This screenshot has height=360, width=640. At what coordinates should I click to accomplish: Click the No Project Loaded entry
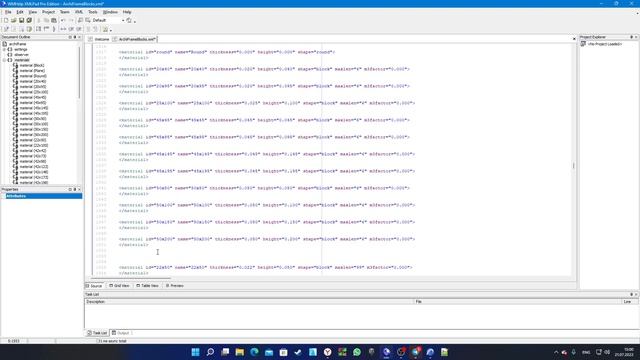604,44
